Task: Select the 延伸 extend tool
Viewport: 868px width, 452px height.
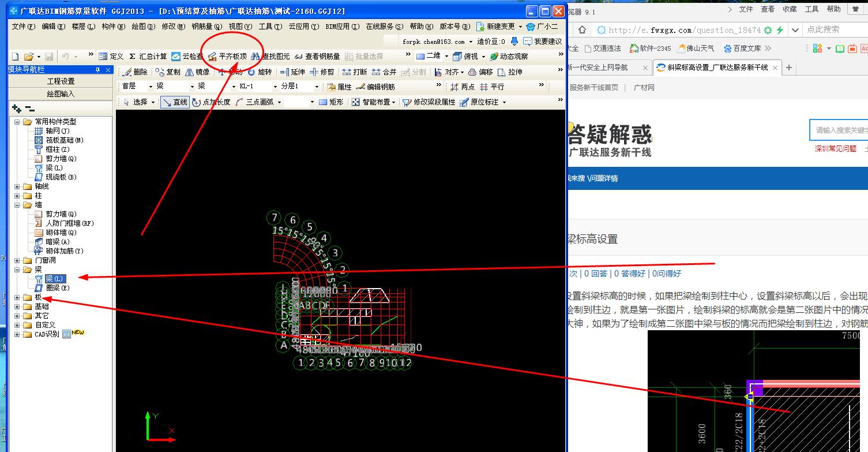Action: [x=292, y=72]
